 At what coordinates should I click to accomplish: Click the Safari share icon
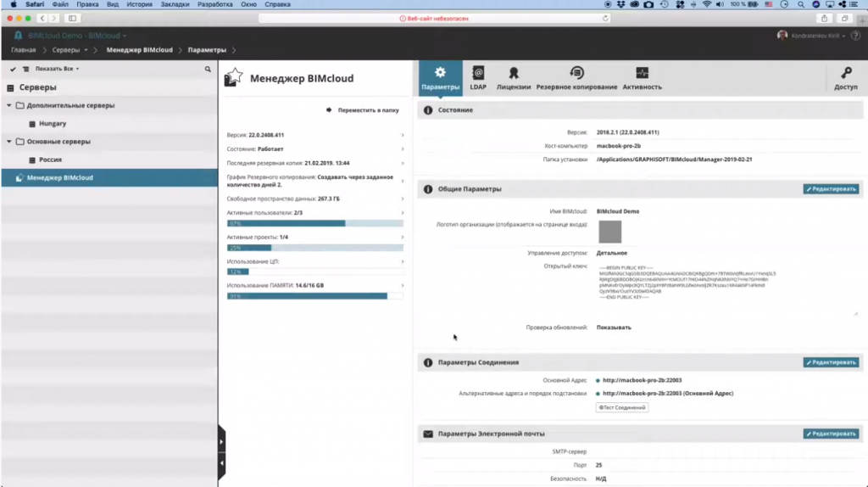[824, 19]
